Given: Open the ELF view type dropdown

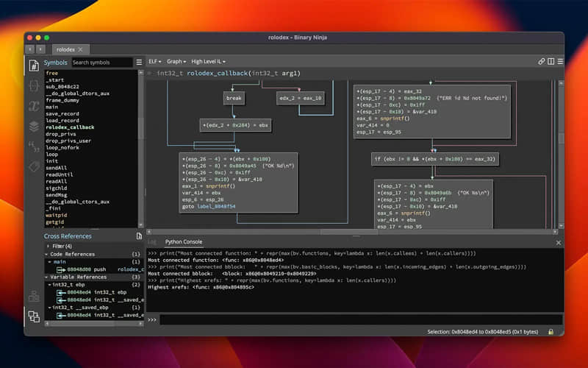Looking at the screenshot, I should click(155, 62).
